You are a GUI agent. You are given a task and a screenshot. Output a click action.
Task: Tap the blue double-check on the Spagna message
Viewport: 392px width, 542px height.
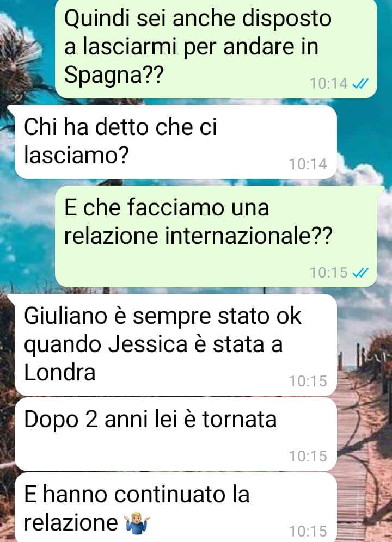click(x=360, y=84)
